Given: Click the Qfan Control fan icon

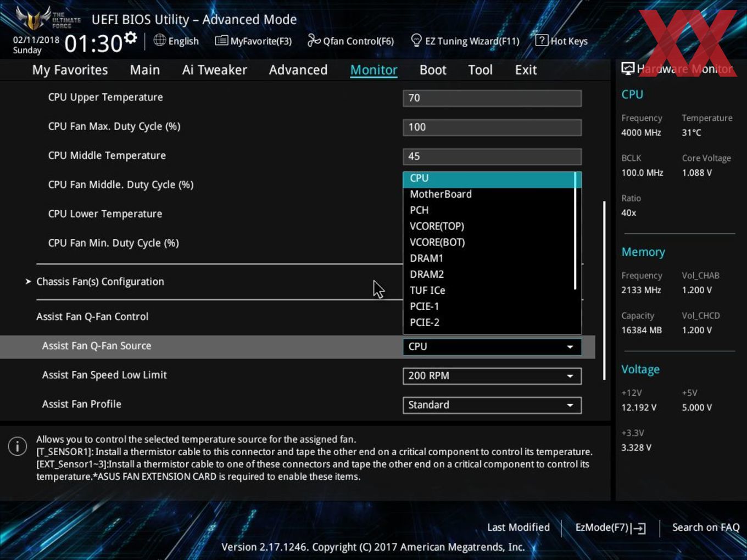Looking at the screenshot, I should click(x=314, y=40).
